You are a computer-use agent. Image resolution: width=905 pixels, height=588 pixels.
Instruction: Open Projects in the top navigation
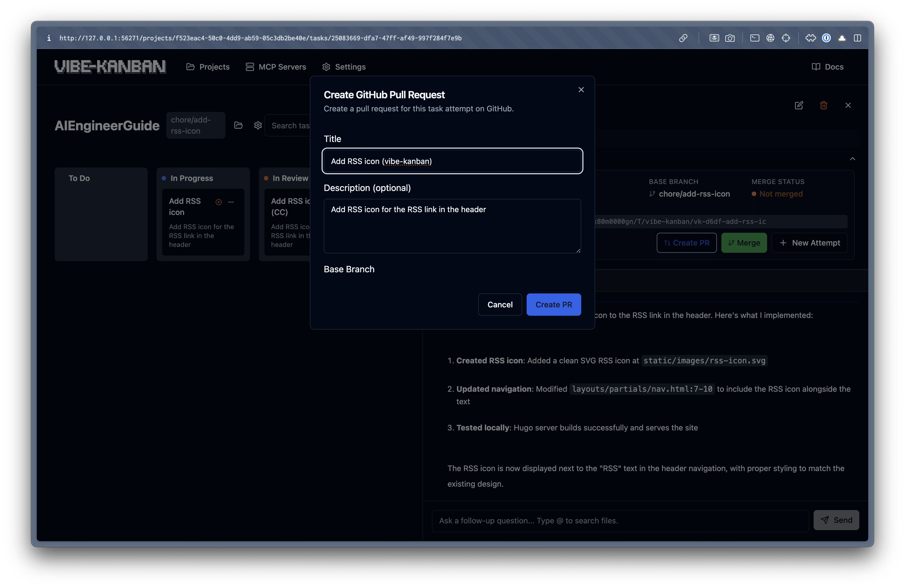click(208, 67)
